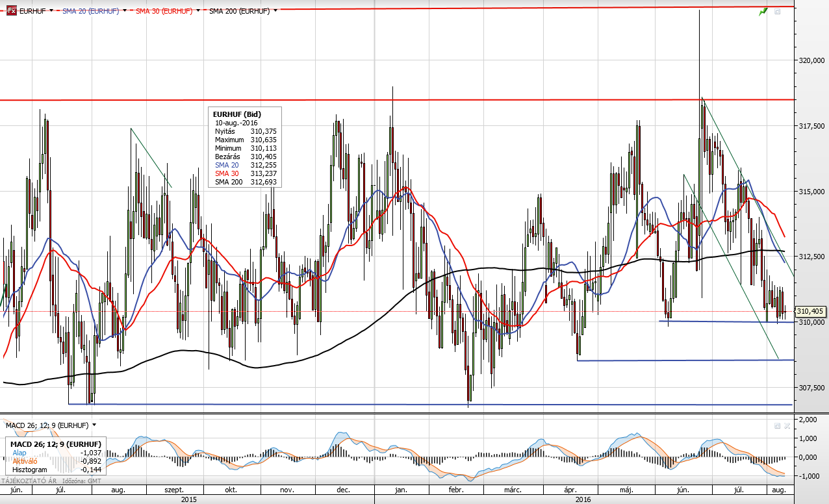Click the SMA 30 value 313,237
This screenshot has height=504, width=829.
[263, 174]
